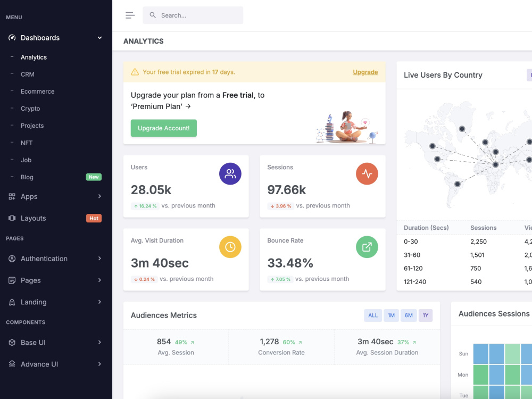This screenshot has width=532, height=399.
Task: Click the Upgrade link in banner
Action: 365,72
